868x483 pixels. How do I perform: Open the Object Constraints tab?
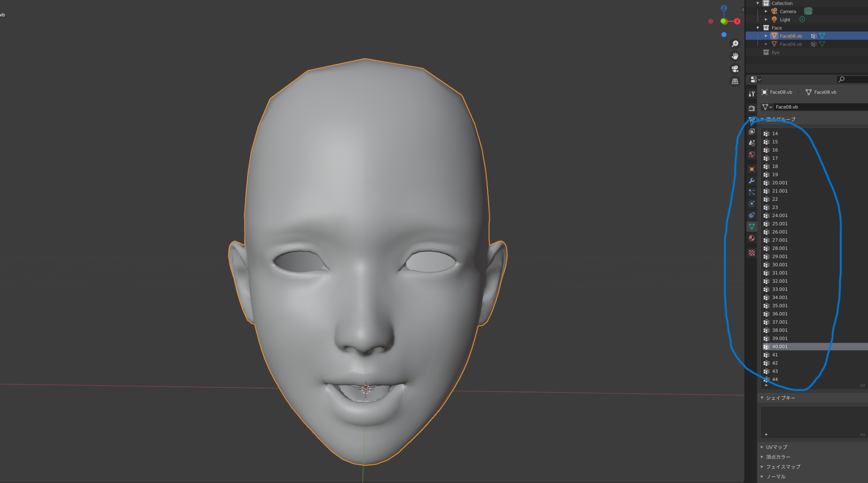752,215
